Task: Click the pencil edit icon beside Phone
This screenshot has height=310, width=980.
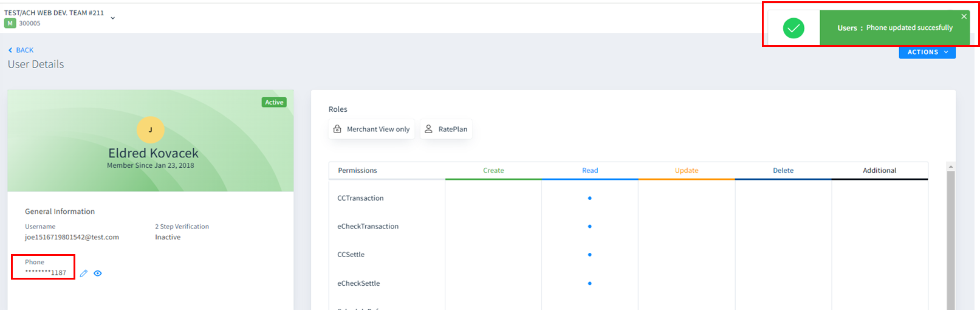Action: coord(84,274)
